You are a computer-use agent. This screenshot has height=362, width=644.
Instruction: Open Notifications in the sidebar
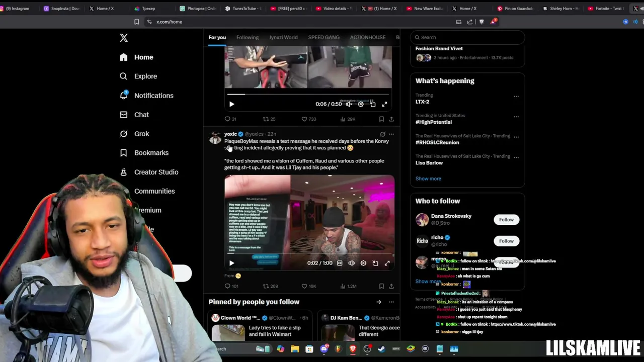point(146,96)
